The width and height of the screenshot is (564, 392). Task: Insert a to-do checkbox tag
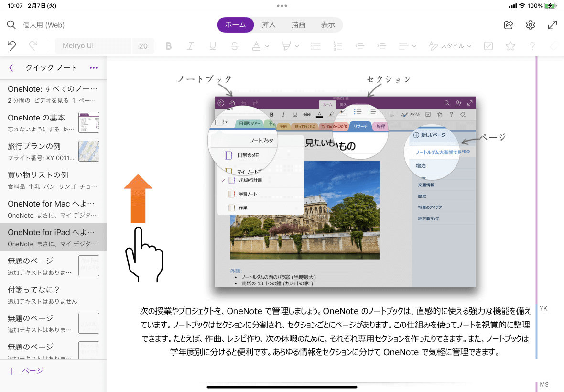click(488, 46)
